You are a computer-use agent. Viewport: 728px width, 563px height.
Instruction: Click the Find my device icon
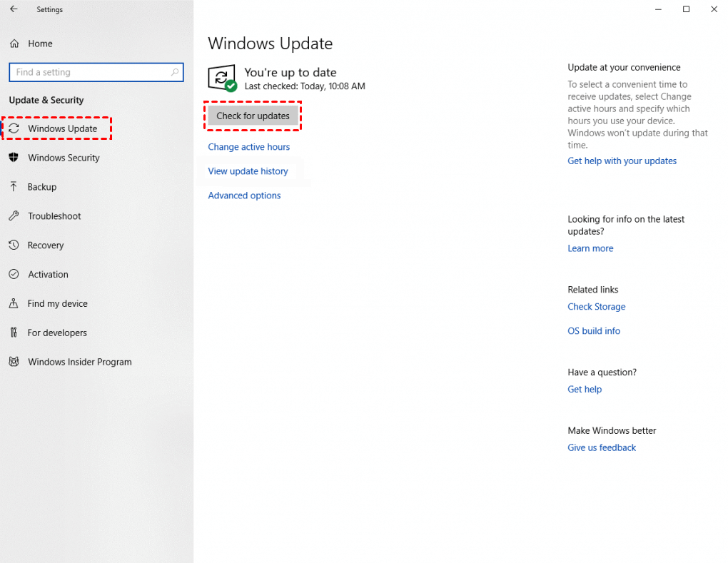(14, 304)
